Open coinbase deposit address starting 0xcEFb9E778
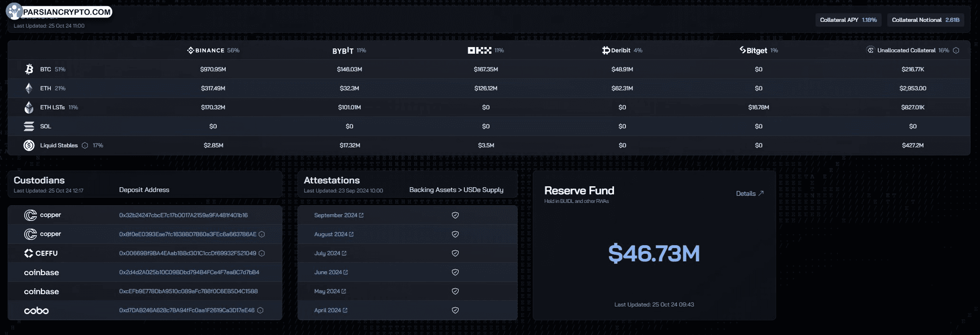980x335 pixels. 188,291
